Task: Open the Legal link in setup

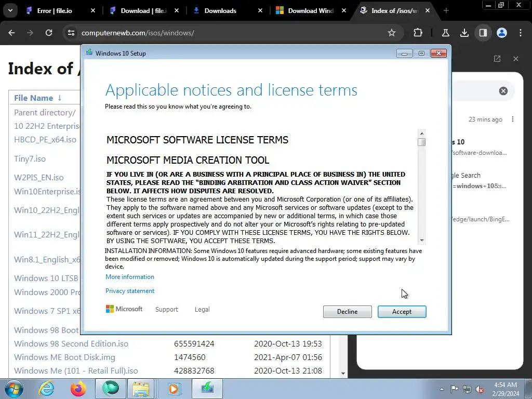Action: click(202, 310)
